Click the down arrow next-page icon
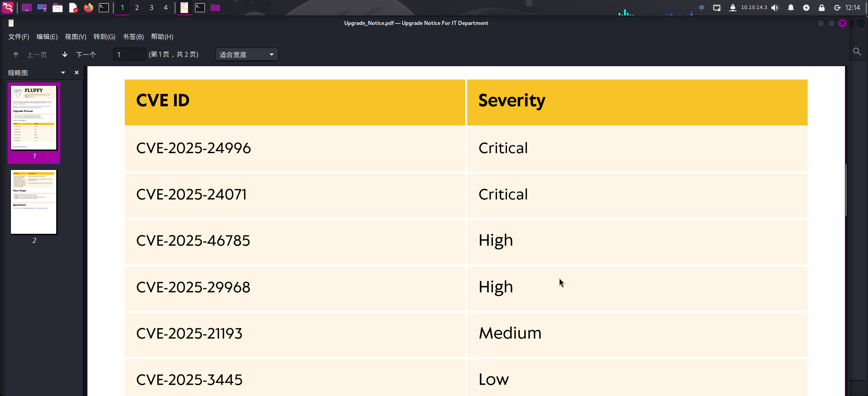Viewport: 868px width, 396px height. [x=65, y=54]
